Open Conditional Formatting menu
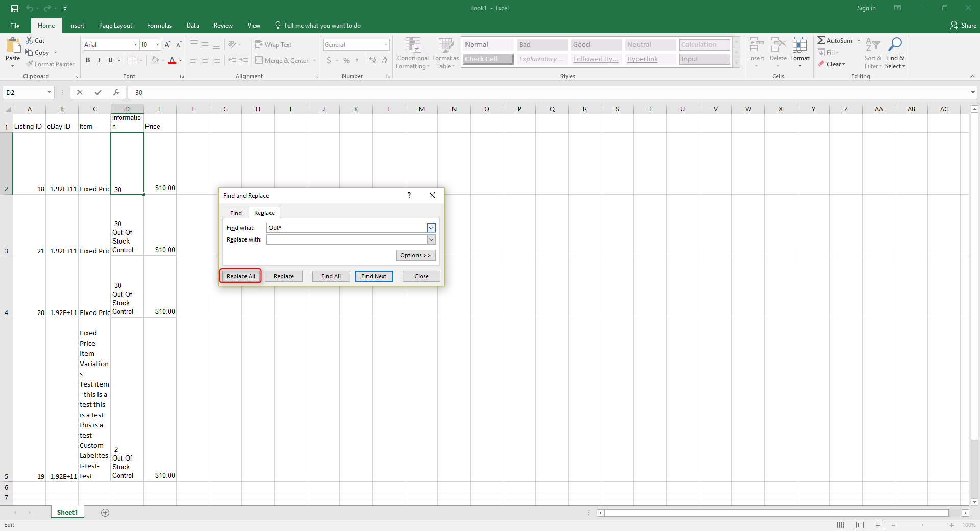The height and width of the screenshot is (531, 980). pyautogui.click(x=412, y=54)
